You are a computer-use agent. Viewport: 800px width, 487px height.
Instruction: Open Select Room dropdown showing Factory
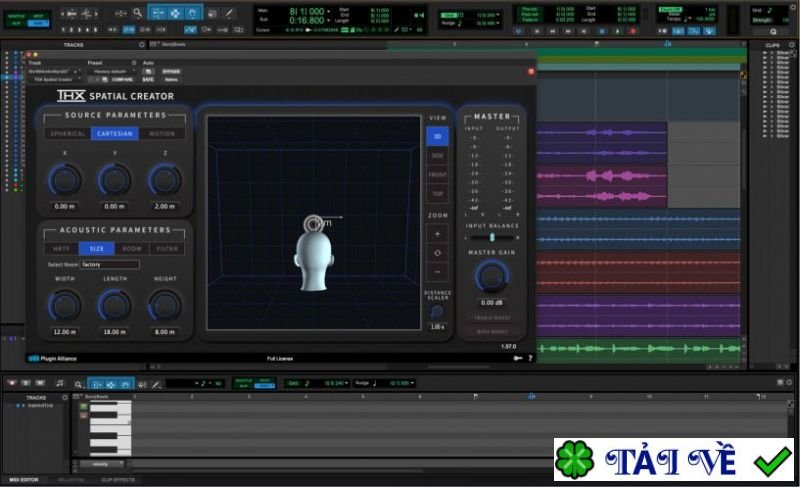coord(110,264)
